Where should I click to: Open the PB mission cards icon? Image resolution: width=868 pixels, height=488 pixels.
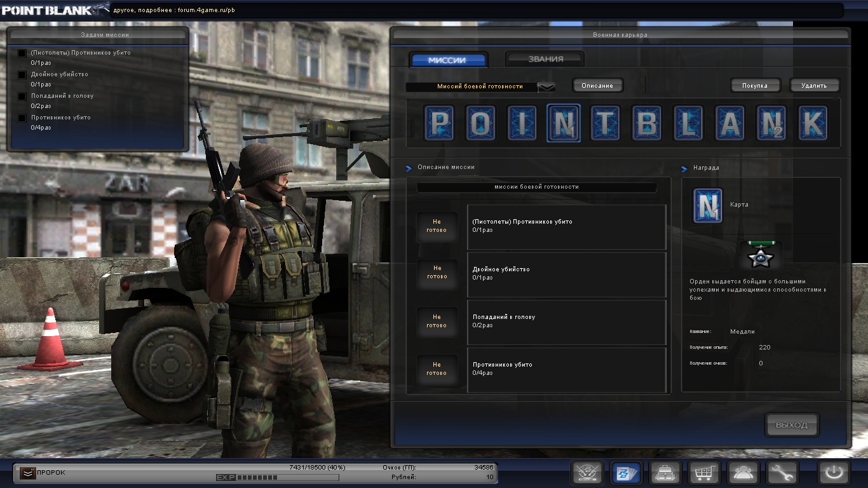(x=626, y=473)
